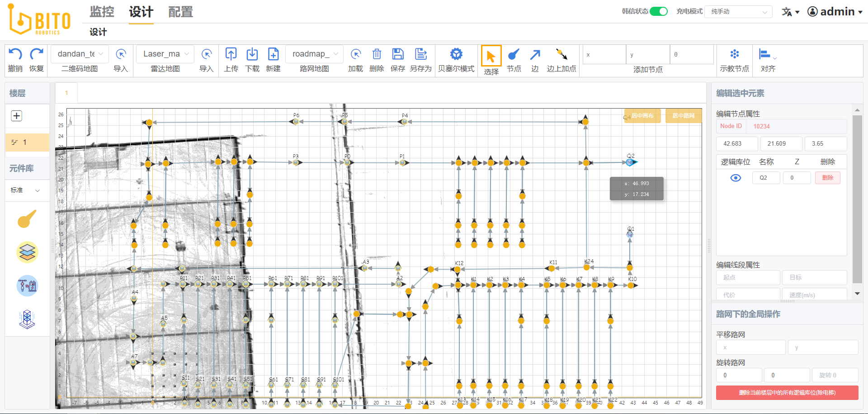Click the segment start (起点) field

748,278
